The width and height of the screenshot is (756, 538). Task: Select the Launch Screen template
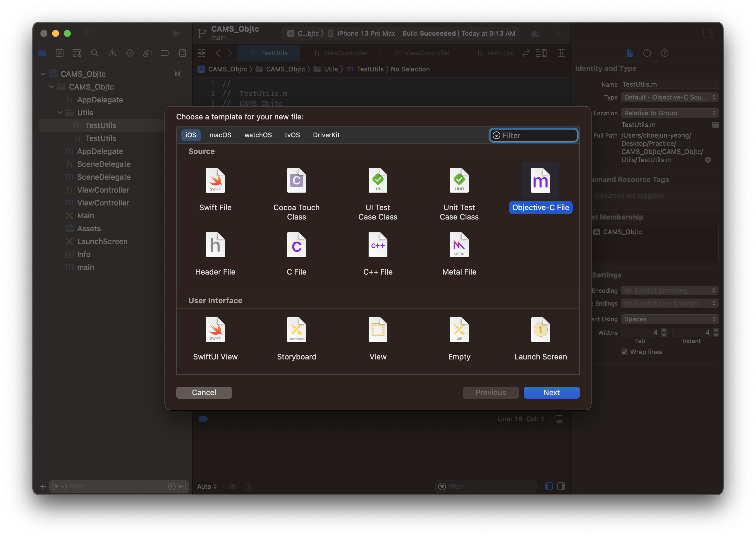click(540, 330)
